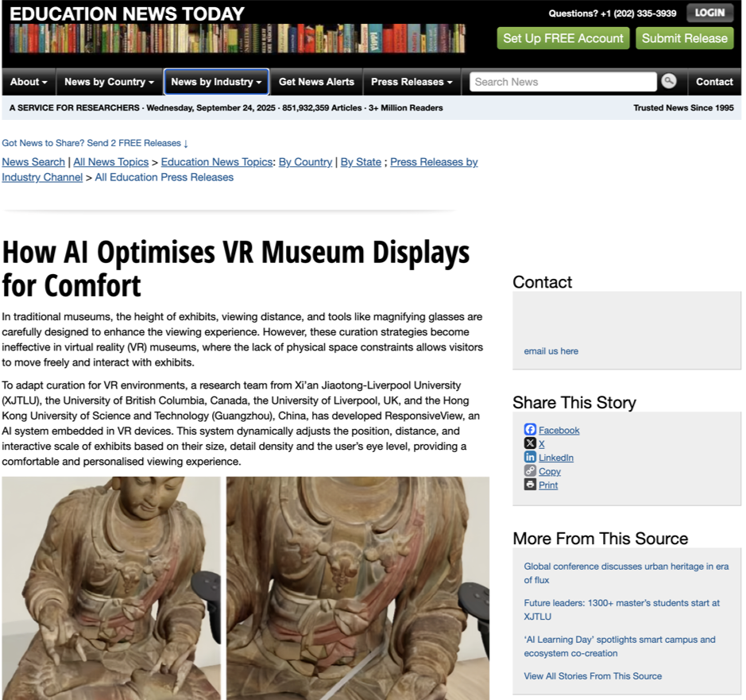
Task: Focus the Search News input field
Action: pos(562,82)
